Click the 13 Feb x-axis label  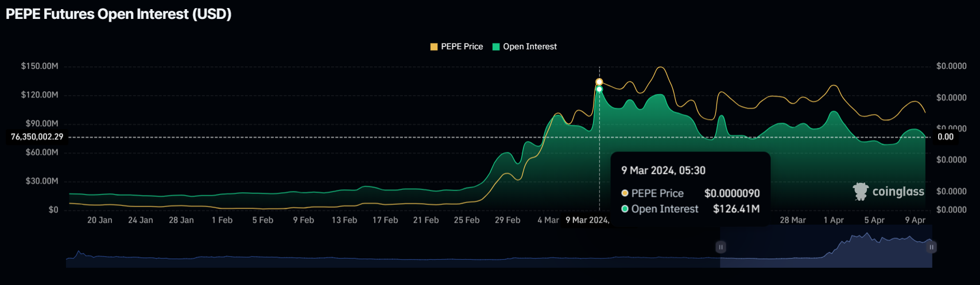click(344, 220)
